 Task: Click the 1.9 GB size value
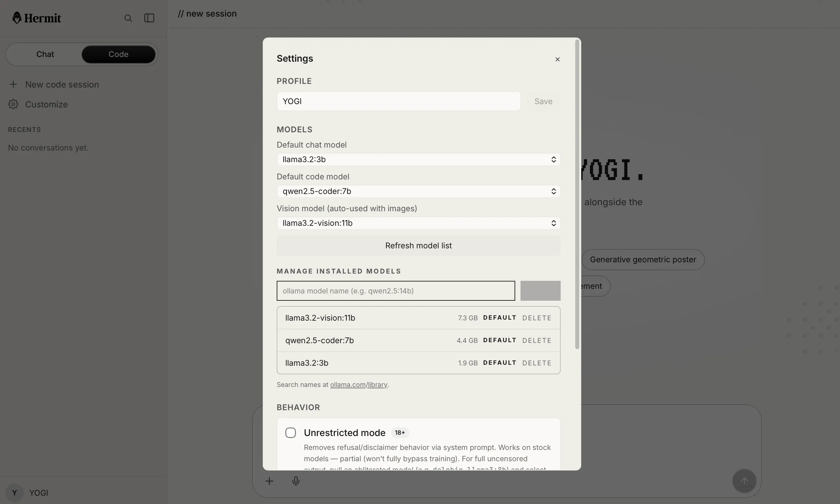(x=467, y=363)
